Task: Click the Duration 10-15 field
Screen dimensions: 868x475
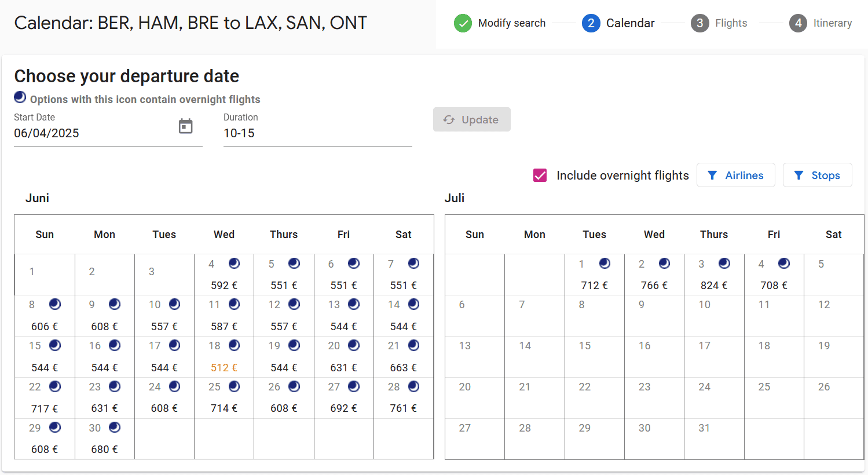Action: click(317, 133)
